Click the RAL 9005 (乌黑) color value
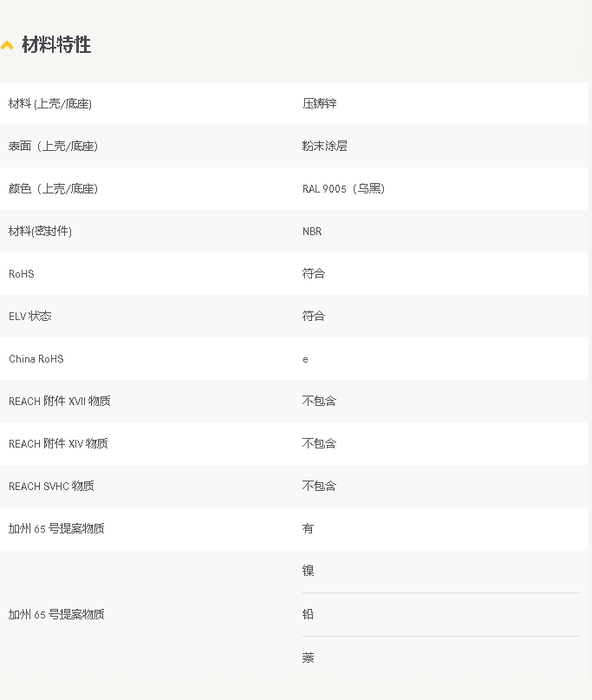This screenshot has width=592, height=700. coord(343,188)
